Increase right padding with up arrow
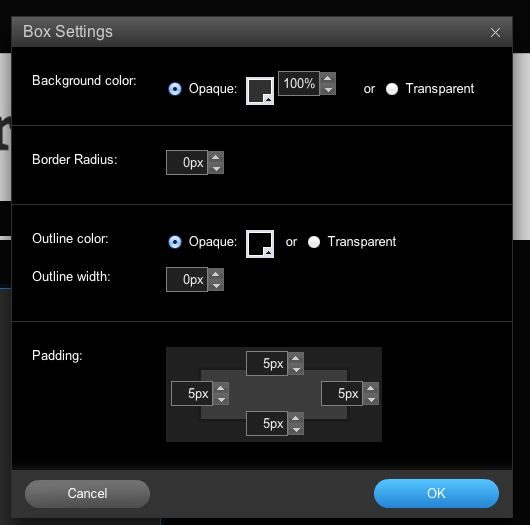 pos(371,388)
